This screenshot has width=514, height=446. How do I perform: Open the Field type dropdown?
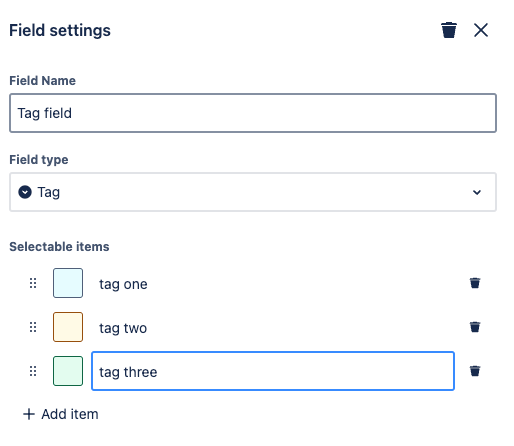coord(253,192)
